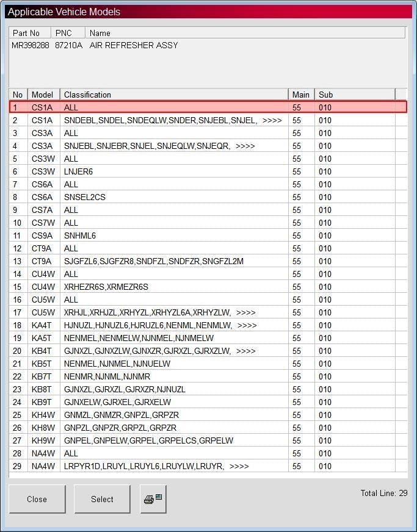
Task: Select the KB4T model row
Action: (208, 351)
